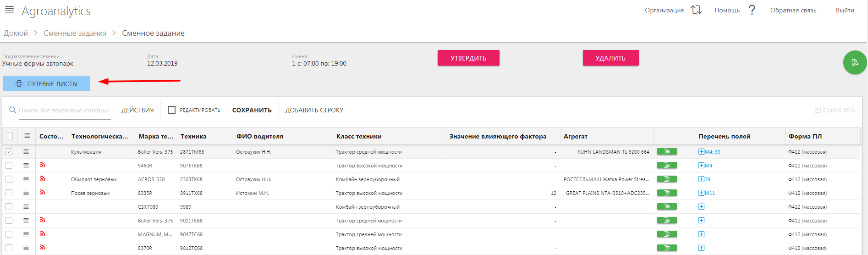
Task: Click Добавить строку button
Action: coord(314,110)
